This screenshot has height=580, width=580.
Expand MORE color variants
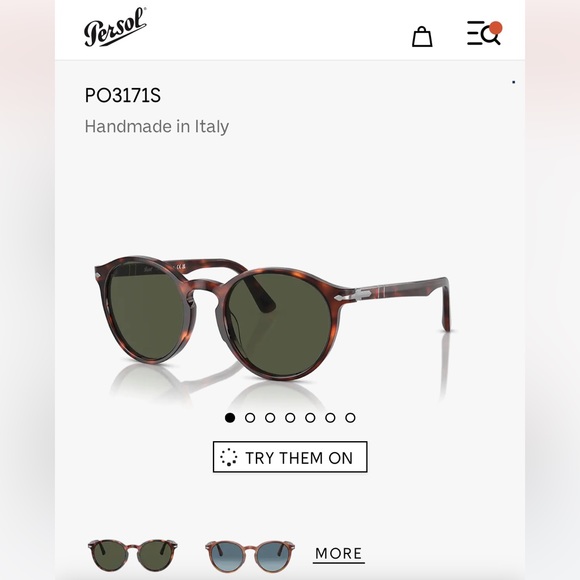338,554
